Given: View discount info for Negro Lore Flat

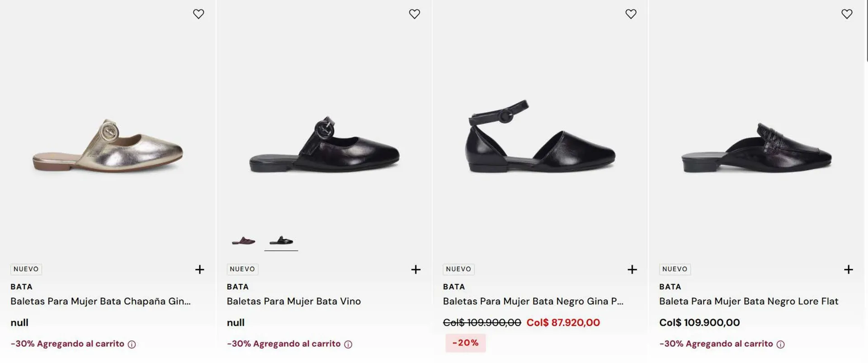Looking at the screenshot, I should (x=780, y=344).
